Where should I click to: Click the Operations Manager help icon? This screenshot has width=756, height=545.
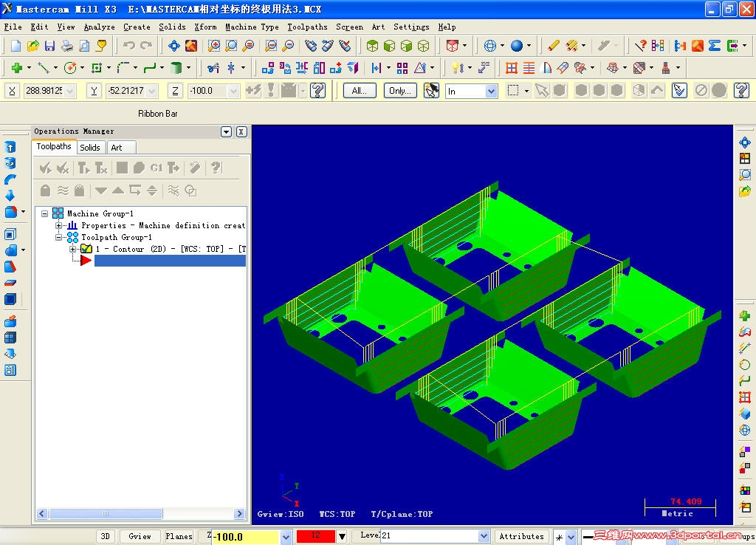click(x=216, y=168)
